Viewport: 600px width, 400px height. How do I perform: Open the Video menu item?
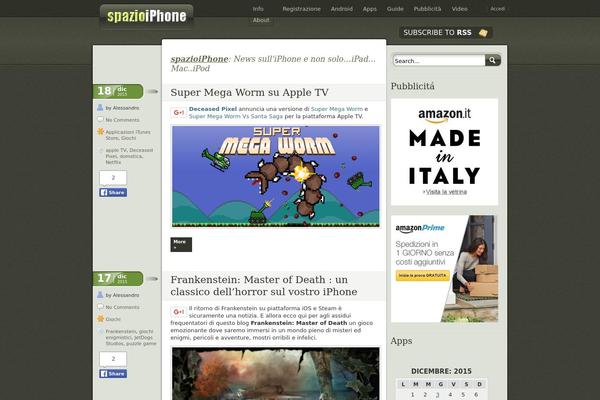(x=460, y=9)
